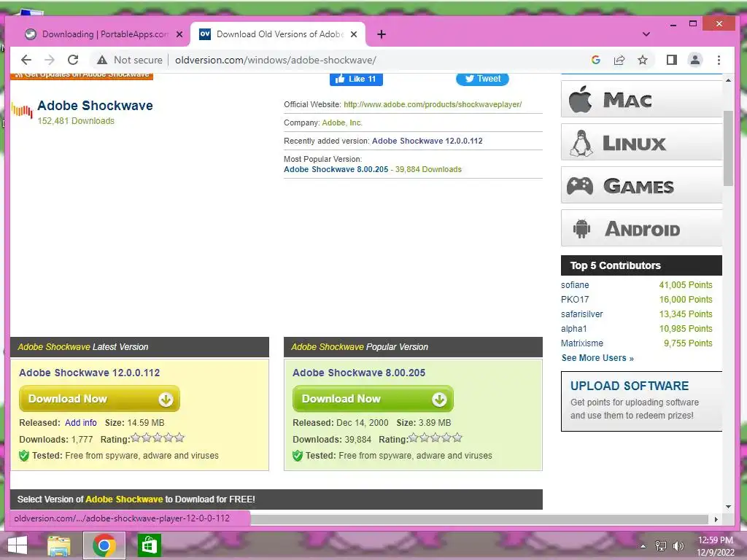Click the Tweet button

pos(482,79)
